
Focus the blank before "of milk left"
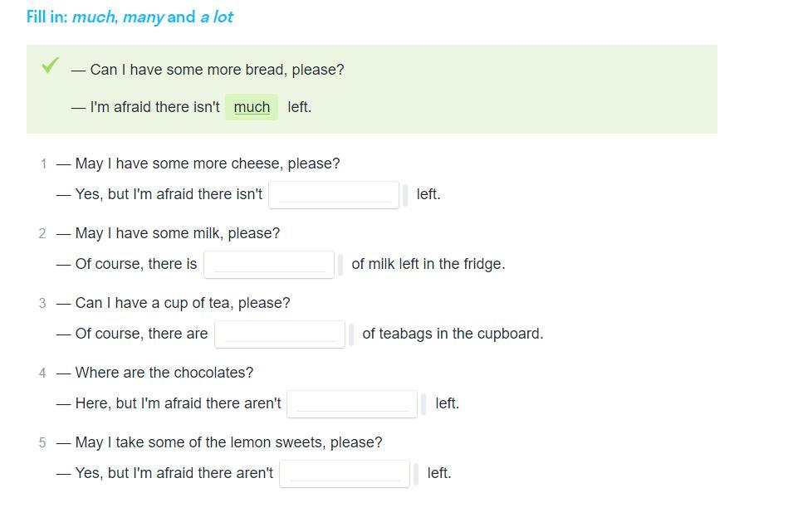coord(269,265)
